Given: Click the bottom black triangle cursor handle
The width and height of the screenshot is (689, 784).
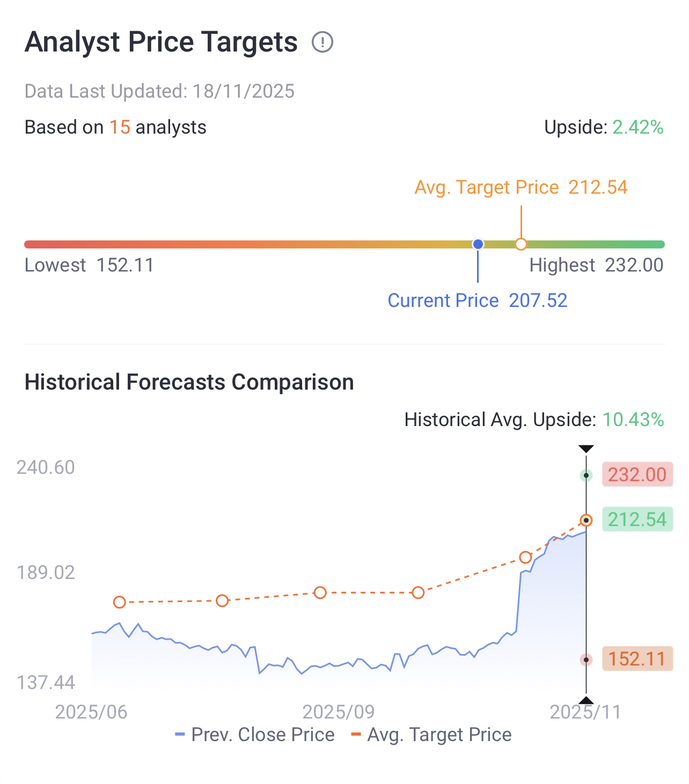Looking at the screenshot, I should [587, 700].
